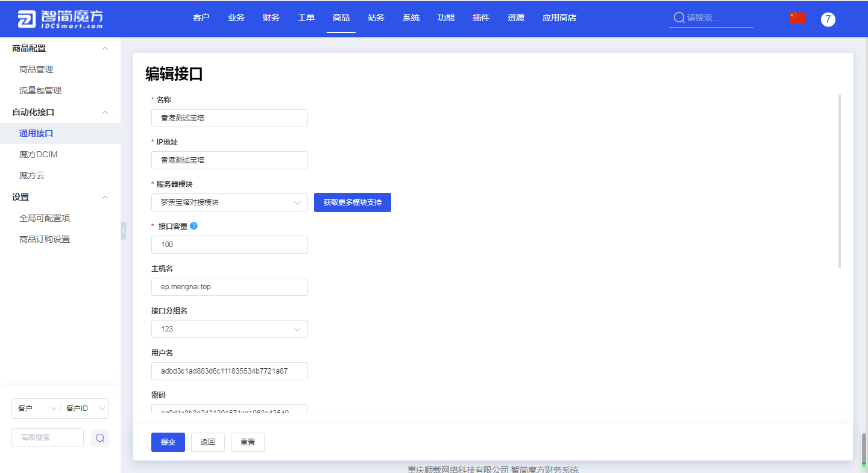
Task: Click the 返回 button
Action: [x=208, y=442]
